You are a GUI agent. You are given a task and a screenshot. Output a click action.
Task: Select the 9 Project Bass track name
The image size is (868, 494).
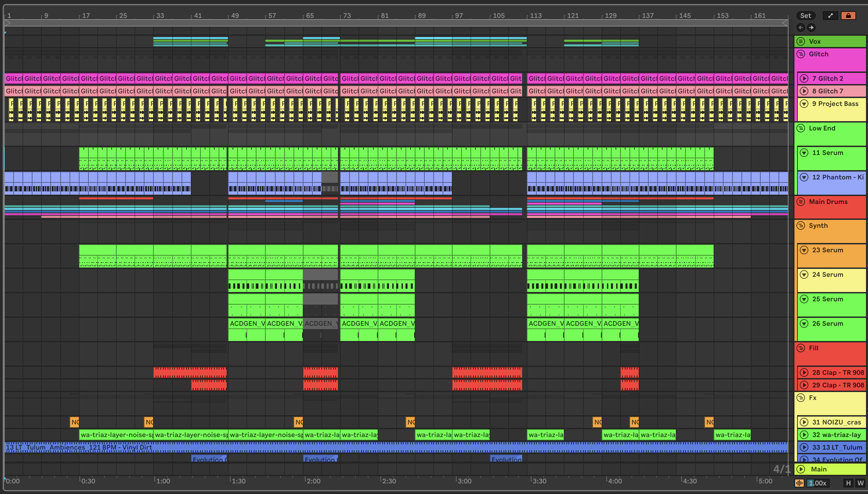[x=835, y=104]
